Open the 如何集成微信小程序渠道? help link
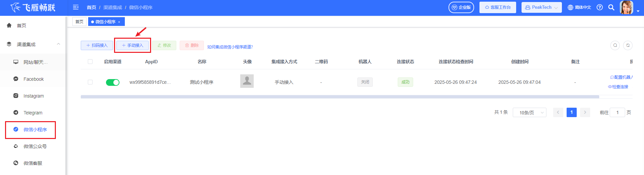Viewport: 644px width, 175px height. tap(230, 47)
